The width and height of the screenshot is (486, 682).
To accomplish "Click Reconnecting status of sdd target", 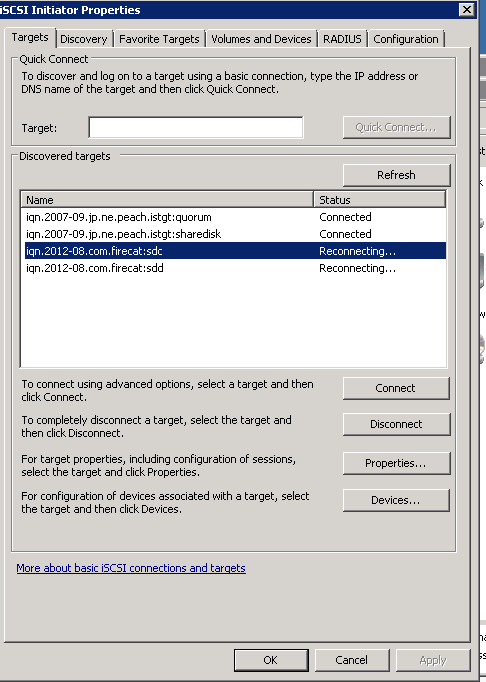I will click(x=357, y=268).
